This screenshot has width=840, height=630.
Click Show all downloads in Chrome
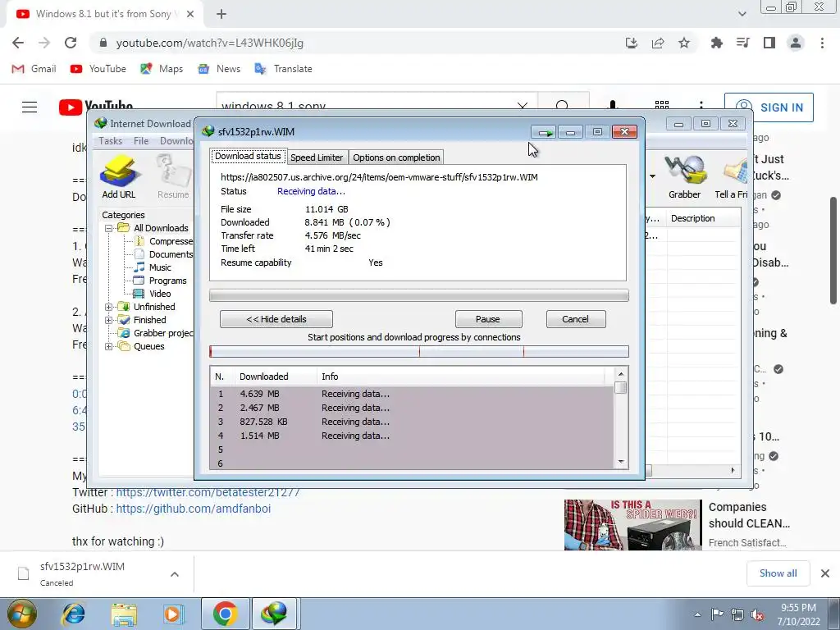pyautogui.click(x=778, y=573)
